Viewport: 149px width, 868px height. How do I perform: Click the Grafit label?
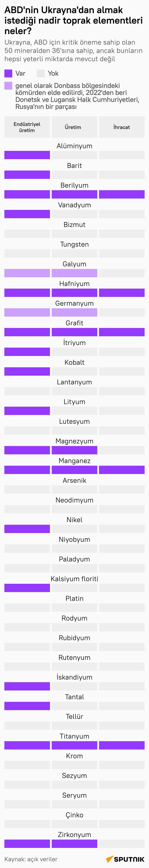[x=74, y=323]
